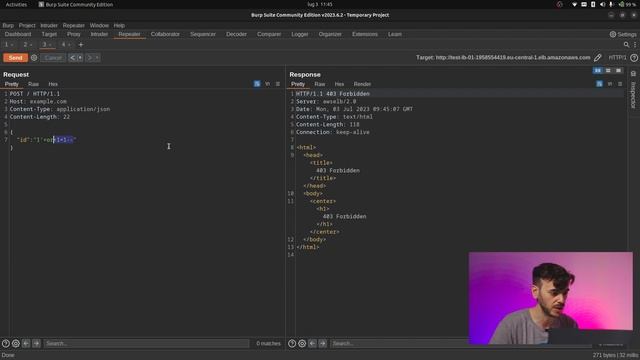Open the Extensions tab
The width and height of the screenshot is (640, 360).
[365, 34]
